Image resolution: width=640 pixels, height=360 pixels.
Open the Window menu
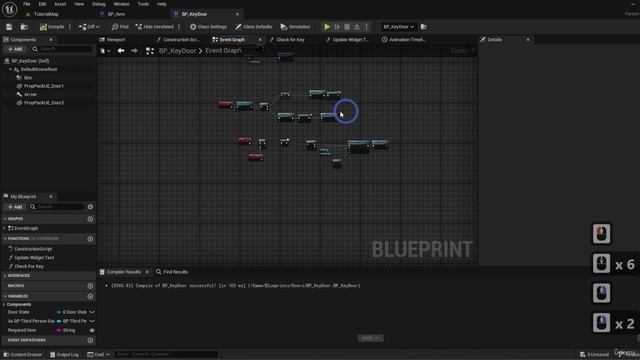(x=121, y=4)
